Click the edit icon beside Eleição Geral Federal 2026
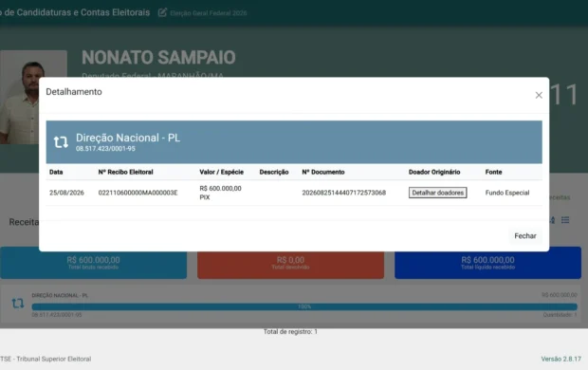 click(x=162, y=12)
